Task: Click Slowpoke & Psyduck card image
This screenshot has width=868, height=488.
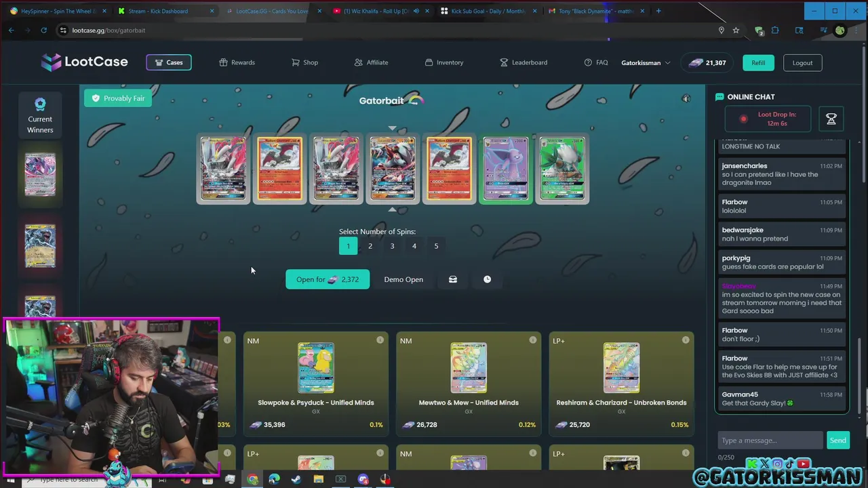Action: [x=316, y=367]
